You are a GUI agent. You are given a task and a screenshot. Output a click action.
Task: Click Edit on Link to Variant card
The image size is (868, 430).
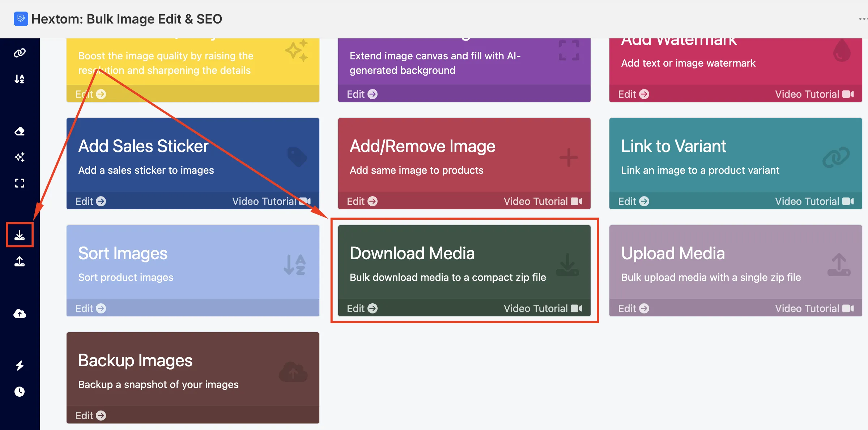(633, 201)
